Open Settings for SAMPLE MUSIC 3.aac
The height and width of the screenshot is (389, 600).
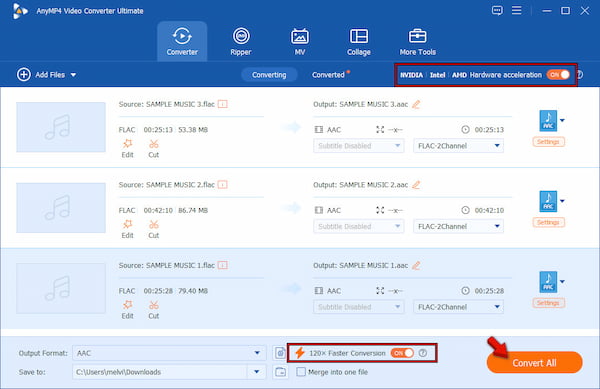tap(548, 142)
